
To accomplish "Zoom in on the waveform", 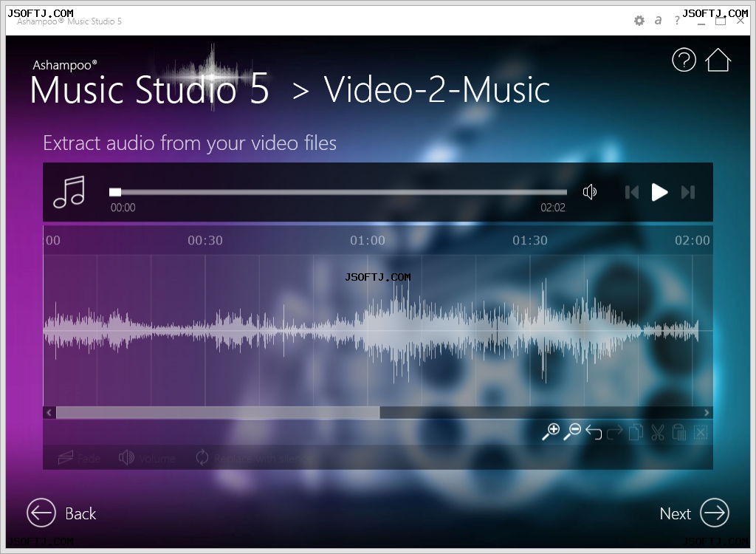I will (551, 432).
